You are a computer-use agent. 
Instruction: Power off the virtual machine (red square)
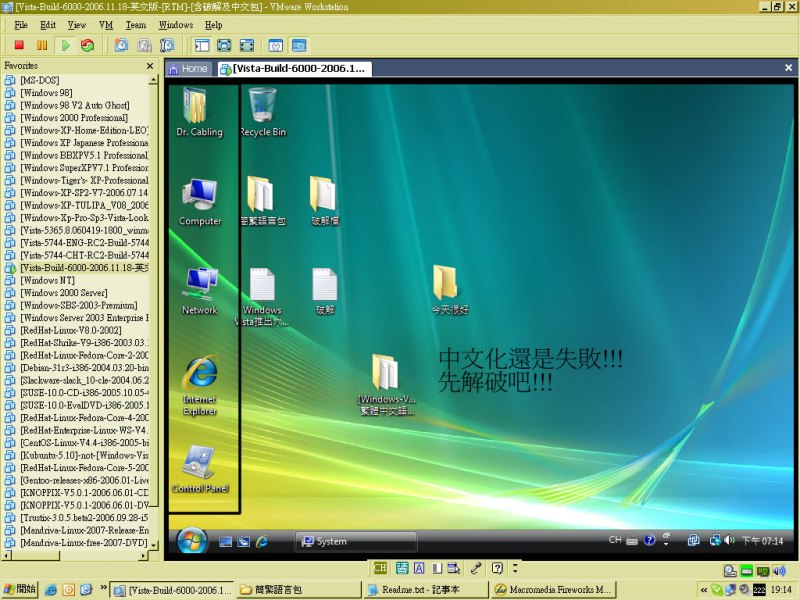point(19,45)
